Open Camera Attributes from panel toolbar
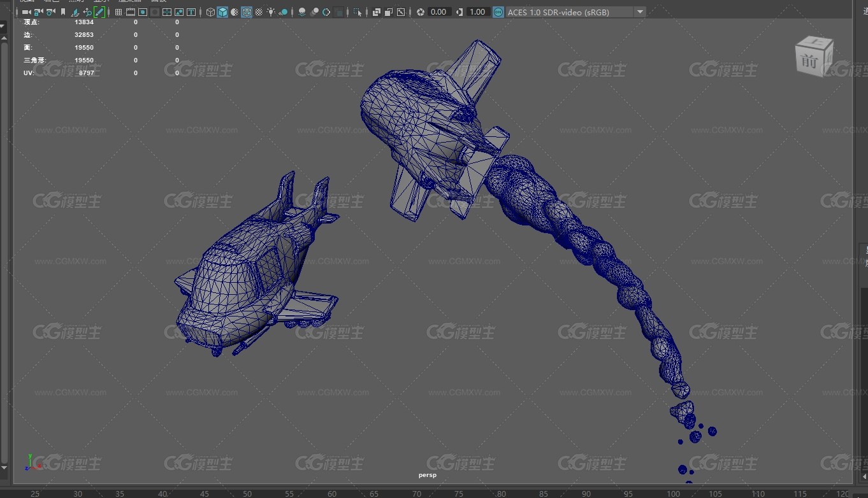Screen dimensions: 868x498 tap(50, 12)
